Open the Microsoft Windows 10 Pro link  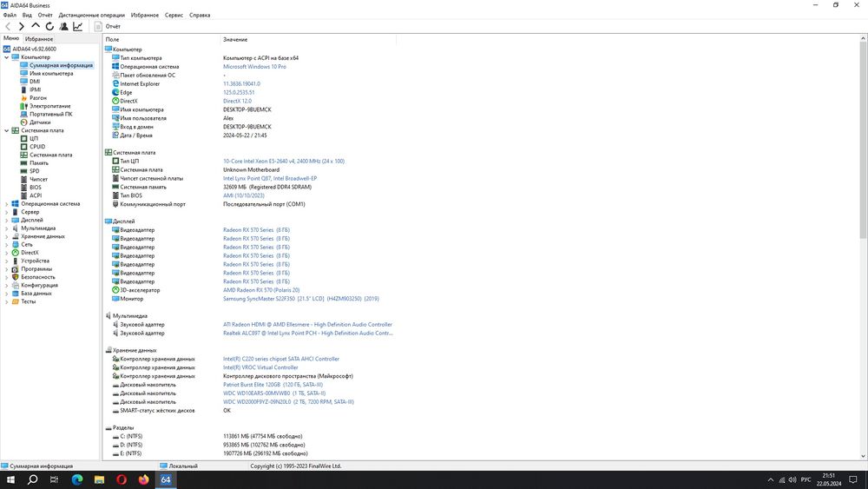254,67
